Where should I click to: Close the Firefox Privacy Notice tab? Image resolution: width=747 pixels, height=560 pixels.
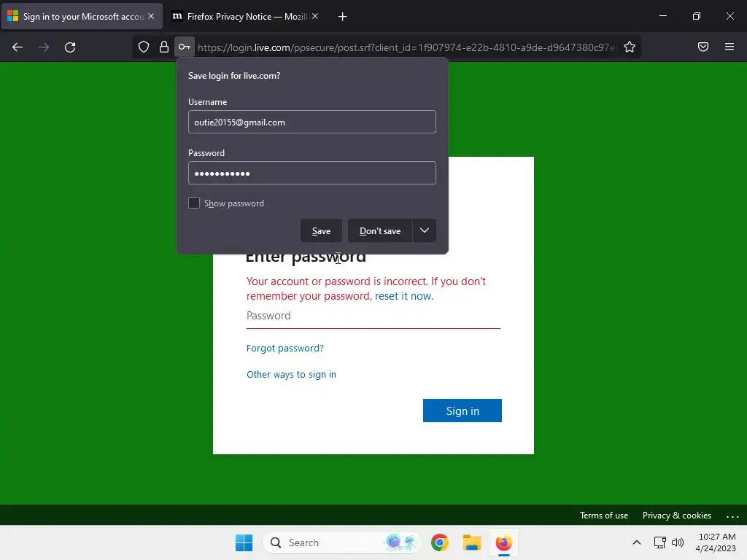315,16
